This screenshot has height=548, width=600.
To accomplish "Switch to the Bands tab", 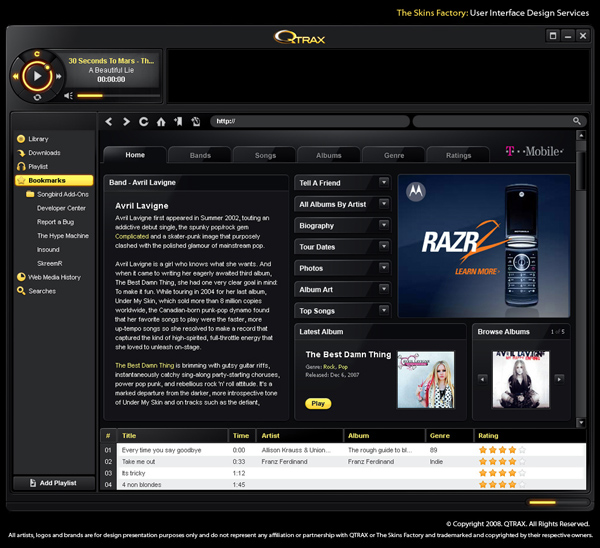I will point(200,155).
